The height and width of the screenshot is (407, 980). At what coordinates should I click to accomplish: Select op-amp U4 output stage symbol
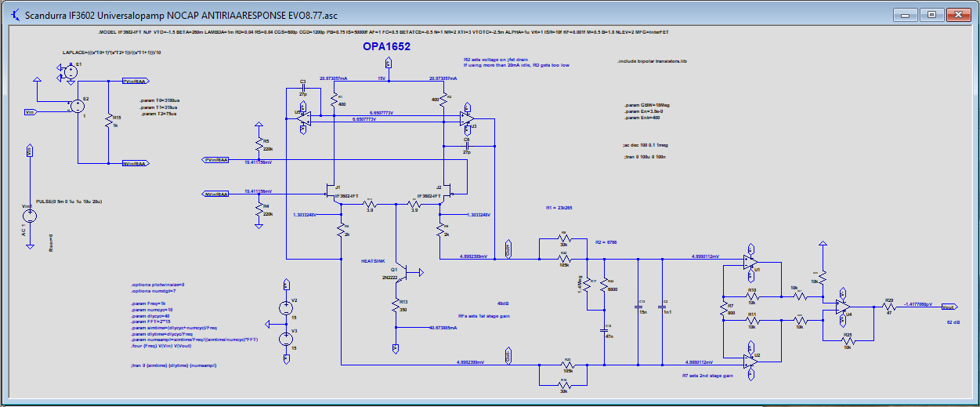pyautogui.click(x=844, y=307)
